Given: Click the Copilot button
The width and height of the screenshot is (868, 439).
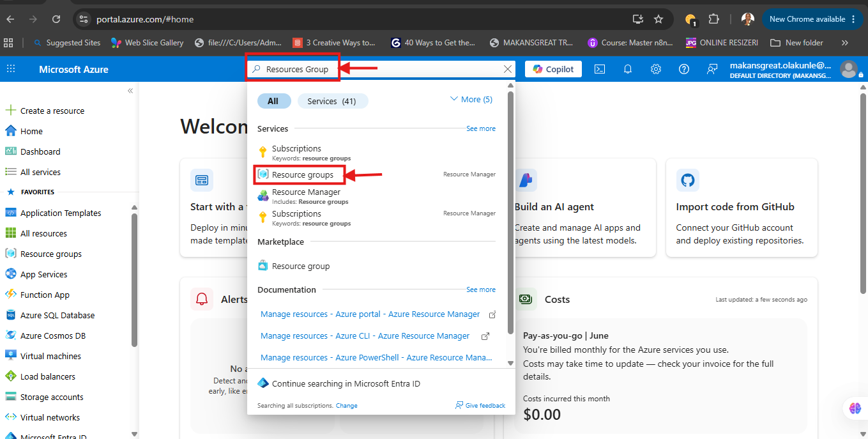Looking at the screenshot, I should coord(553,69).
